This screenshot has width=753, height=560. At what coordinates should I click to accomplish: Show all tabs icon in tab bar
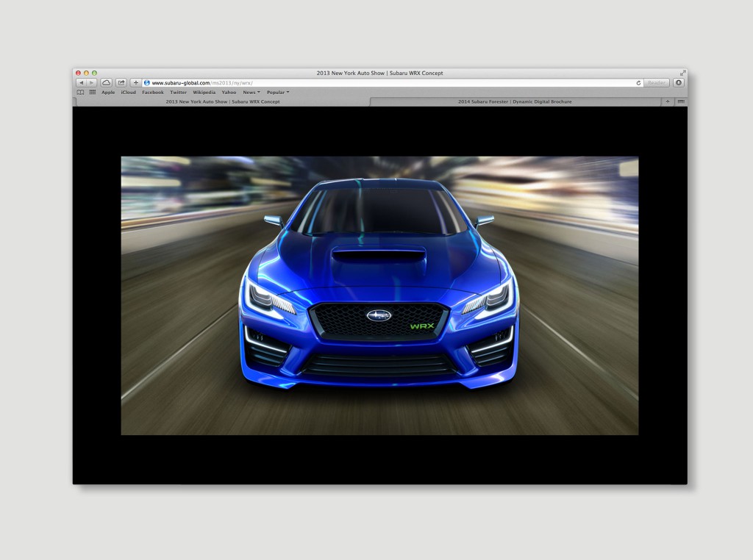[x=680, y=101]
